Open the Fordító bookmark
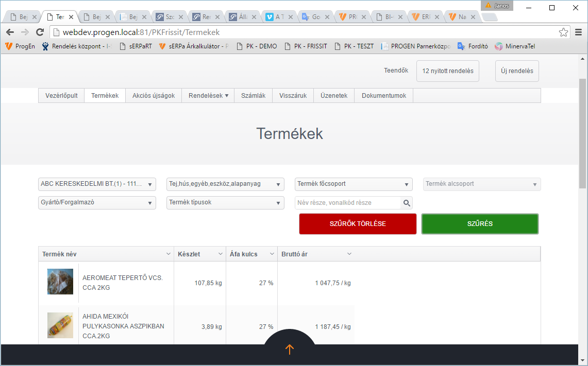The image size is (588, 366). 473,46
